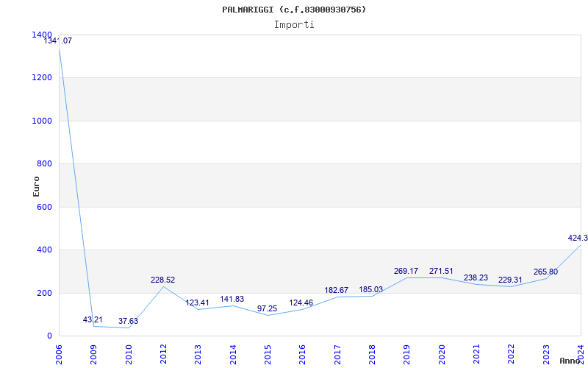
Task: Click the 228.52 data label
Action: pos(162,280)
